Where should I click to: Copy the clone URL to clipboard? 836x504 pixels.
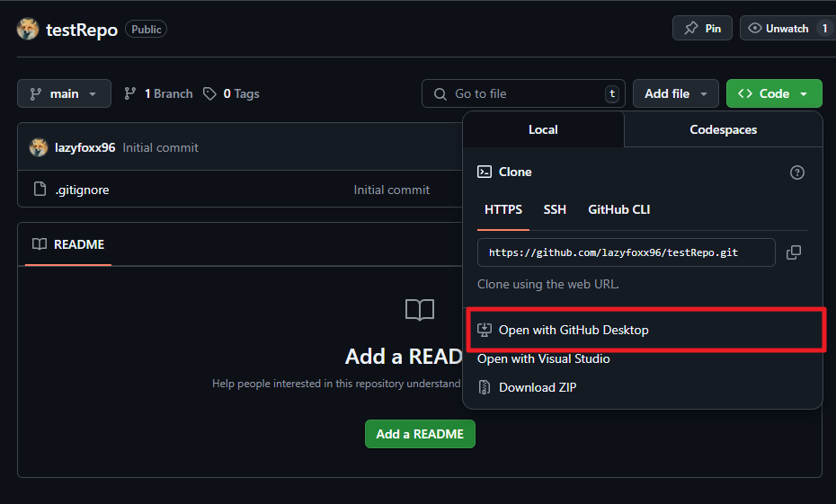pyautogui.click(x=794, y=252)
